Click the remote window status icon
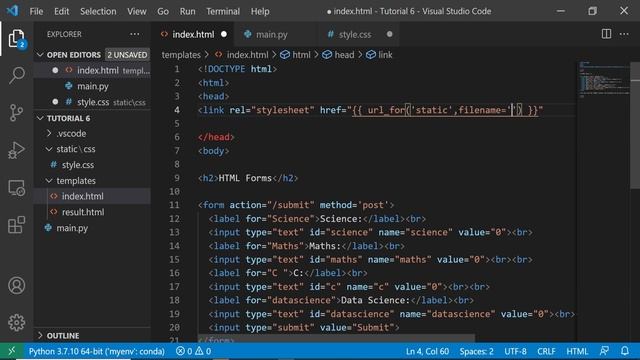 11,351
